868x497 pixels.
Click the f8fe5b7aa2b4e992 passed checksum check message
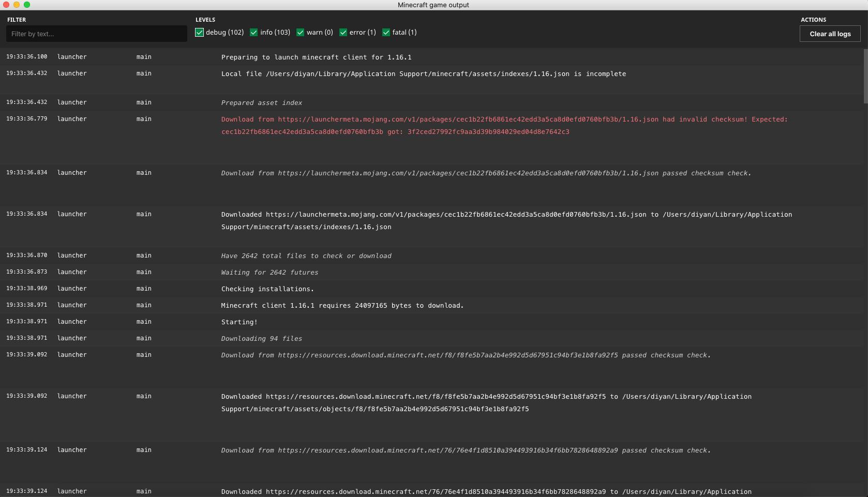point(466,355)
